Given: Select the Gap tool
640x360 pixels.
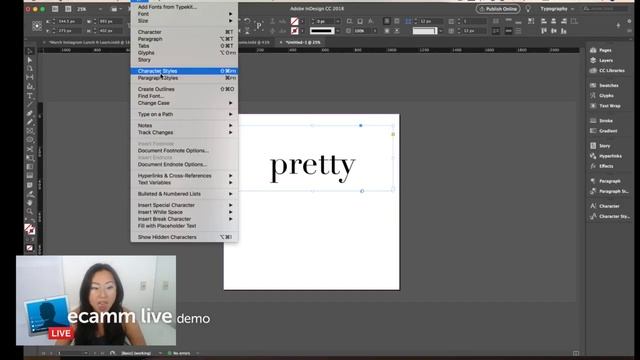Looking at the screenshot, I should pyautogui.click(x=30, y=77).
